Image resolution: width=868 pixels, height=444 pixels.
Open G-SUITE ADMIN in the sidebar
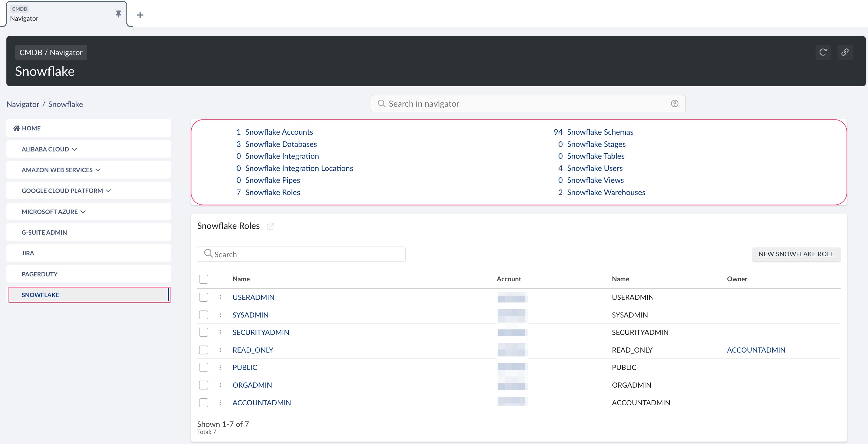[89, 233]
